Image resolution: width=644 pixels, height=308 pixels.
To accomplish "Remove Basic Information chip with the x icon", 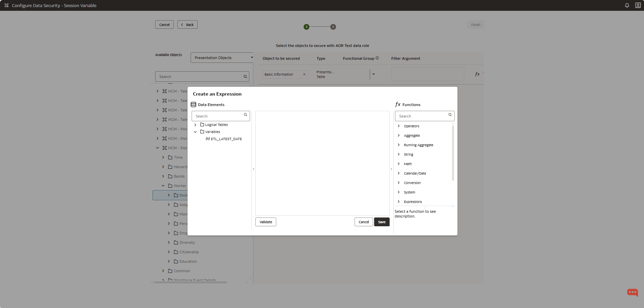I will 304,74.
